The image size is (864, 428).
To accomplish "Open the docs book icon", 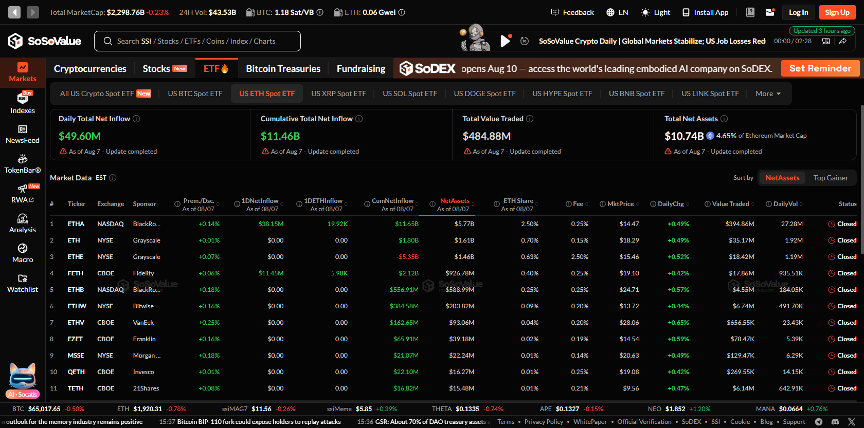I will click(x=750, y=12).
